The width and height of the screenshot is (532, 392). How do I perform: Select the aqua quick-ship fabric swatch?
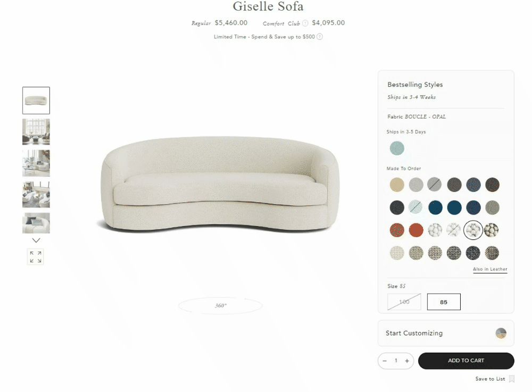[397, 148]
